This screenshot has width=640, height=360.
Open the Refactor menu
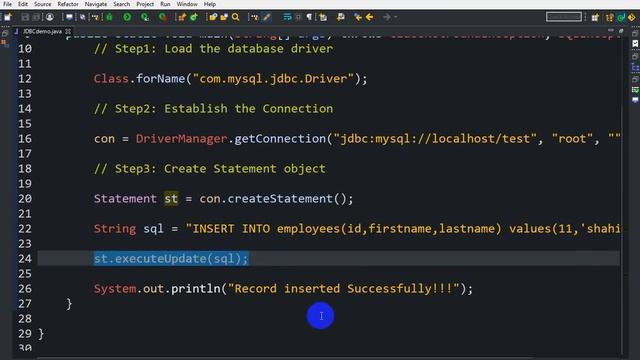click(68, 4)
